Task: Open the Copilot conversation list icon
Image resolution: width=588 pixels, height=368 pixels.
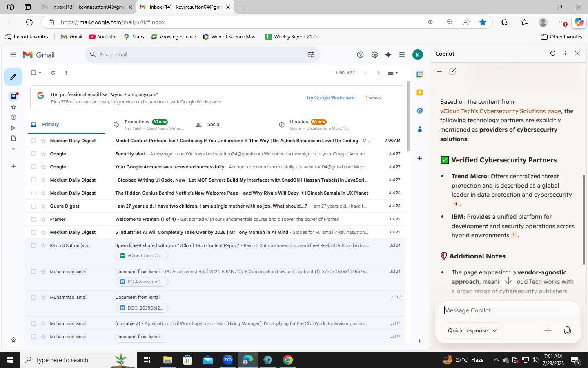Action: pos(439,72)
